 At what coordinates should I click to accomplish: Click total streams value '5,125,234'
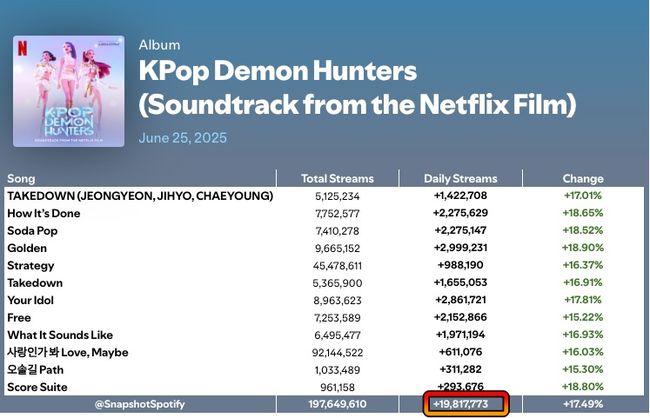pos(337,196)
